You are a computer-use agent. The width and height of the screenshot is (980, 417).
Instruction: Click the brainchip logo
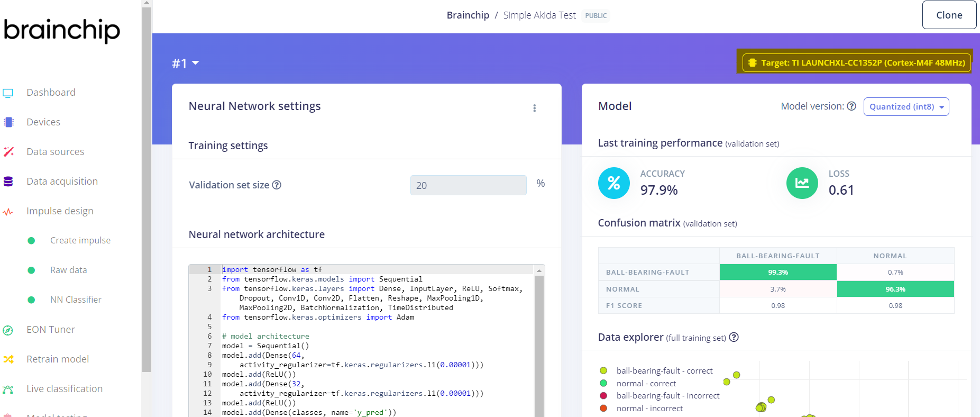pos(62,30)
